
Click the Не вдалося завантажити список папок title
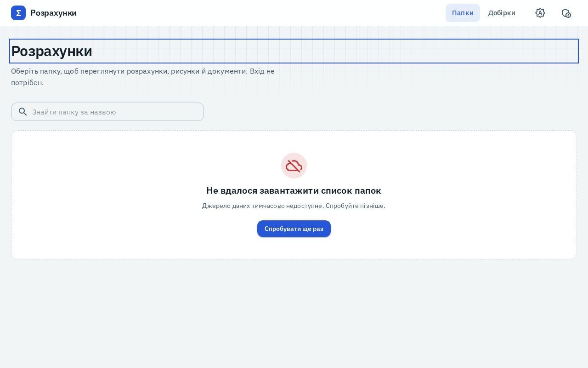(x=294, y=190)
